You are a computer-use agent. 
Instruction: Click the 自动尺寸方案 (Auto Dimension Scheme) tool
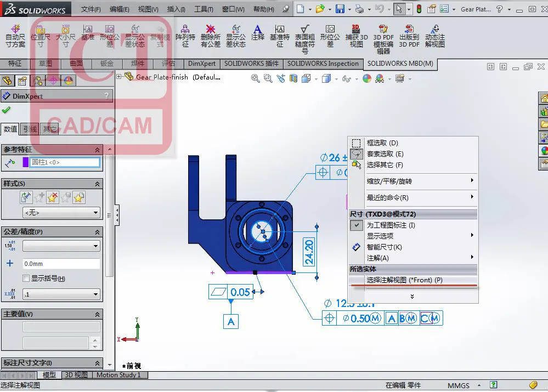(x=15, y=36)
